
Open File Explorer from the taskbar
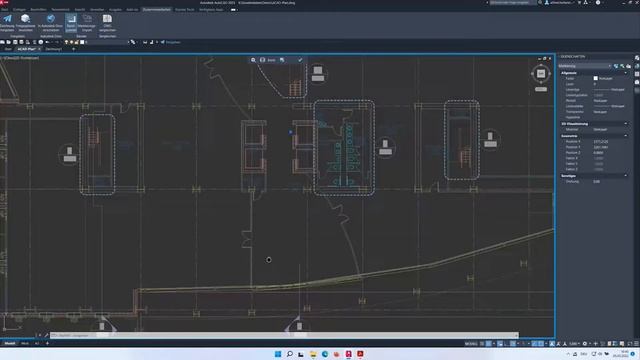click(313, 354)
